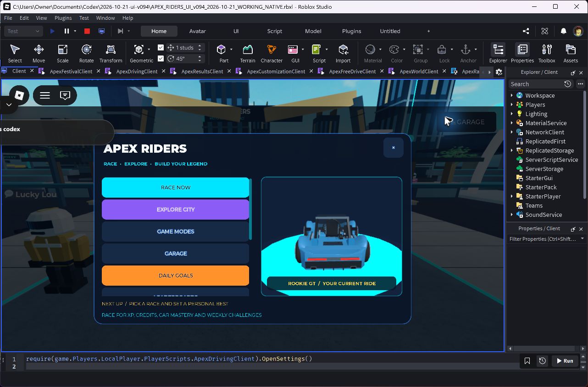Screen dimensions: 588x387
Task: Stop the running playtest
Action: (x=87, y=31)
